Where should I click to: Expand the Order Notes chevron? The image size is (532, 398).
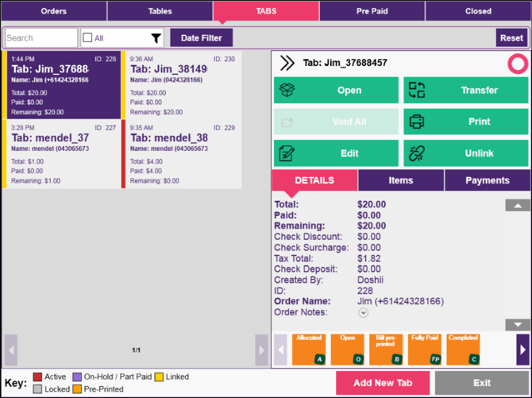coord(363,312)
